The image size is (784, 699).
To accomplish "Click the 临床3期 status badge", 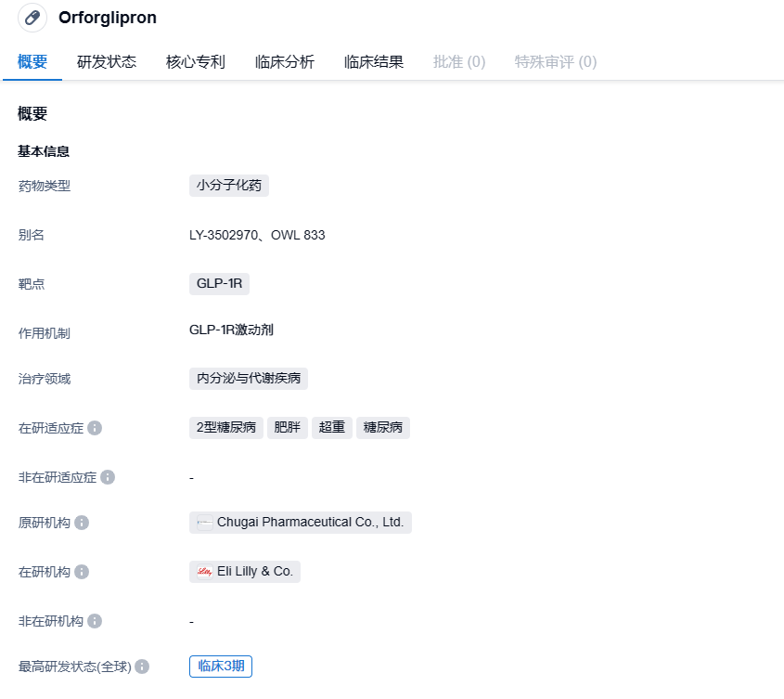I will (221, 667).
